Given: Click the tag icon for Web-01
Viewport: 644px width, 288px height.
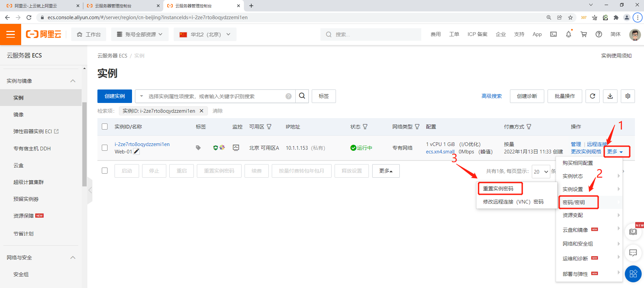Looking at the screenshot, I should pyautogui.click(x=198, y=148).
